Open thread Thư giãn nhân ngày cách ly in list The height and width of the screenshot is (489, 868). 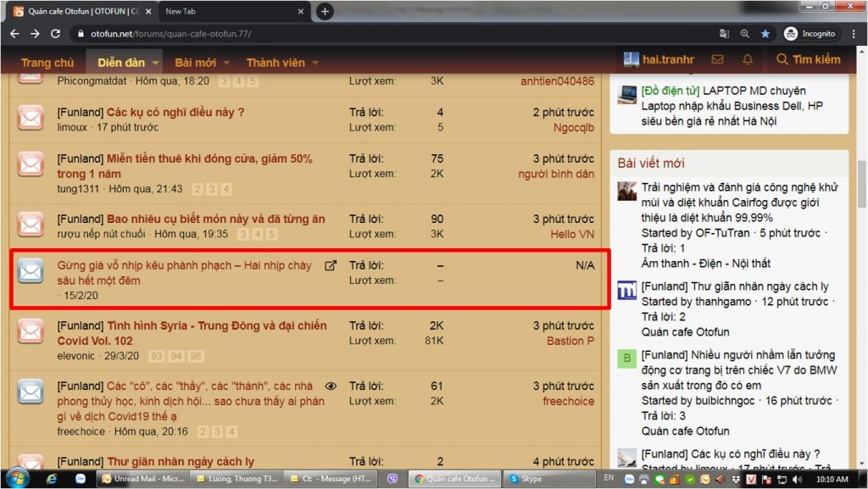(181, 461)
